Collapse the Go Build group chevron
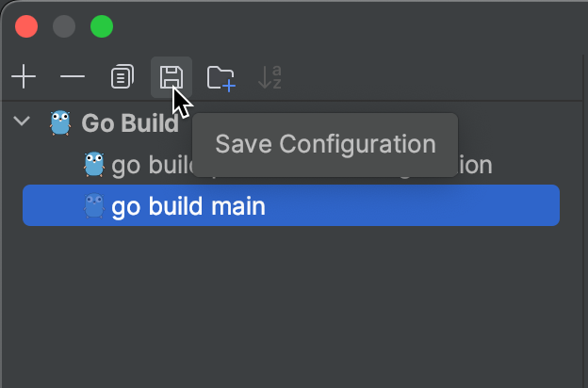Image resolution: width=588 pixels, height=388 pixels. 22,121
